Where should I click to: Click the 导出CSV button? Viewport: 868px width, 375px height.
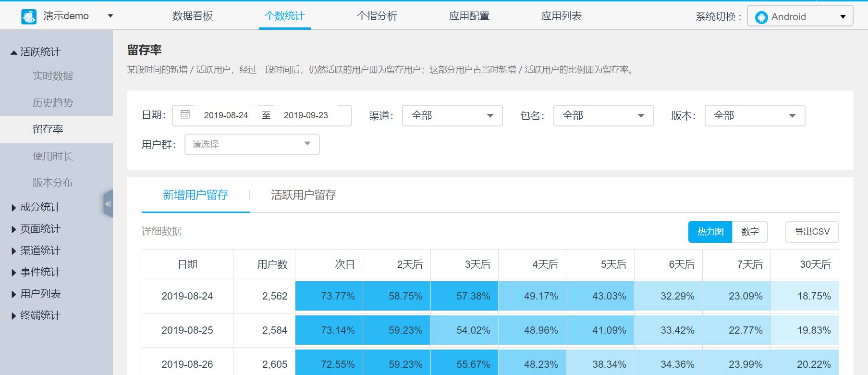coord(812,232)
